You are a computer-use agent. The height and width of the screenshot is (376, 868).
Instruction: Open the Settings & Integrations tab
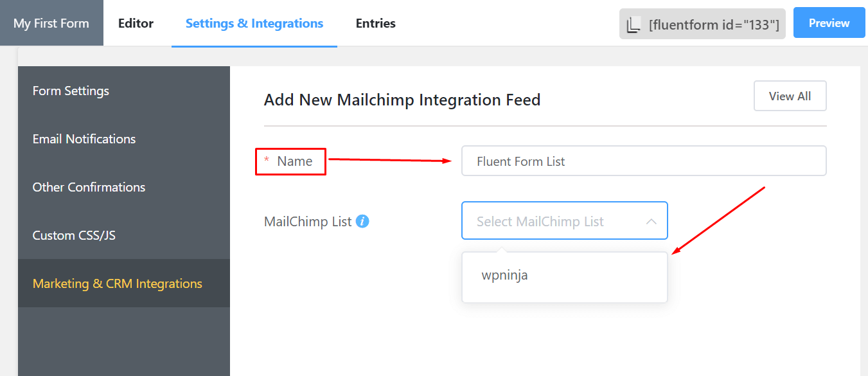(254, 22)
